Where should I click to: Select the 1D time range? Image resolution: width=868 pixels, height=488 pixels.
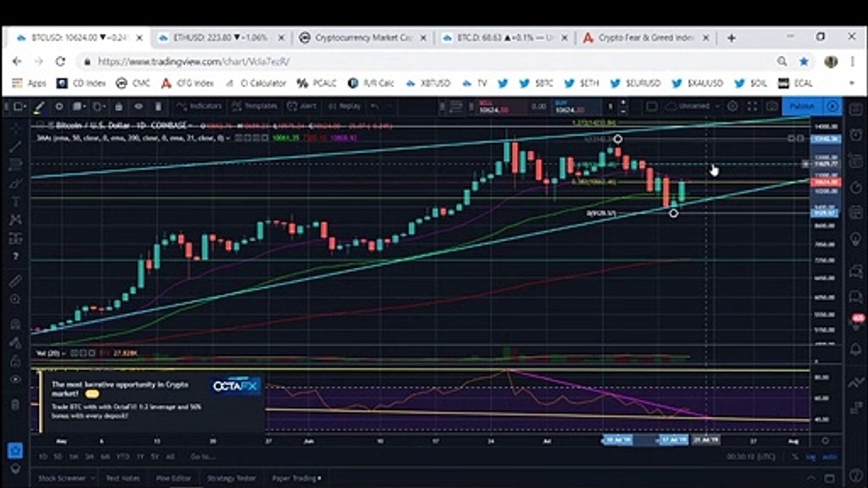click(43, 457)
